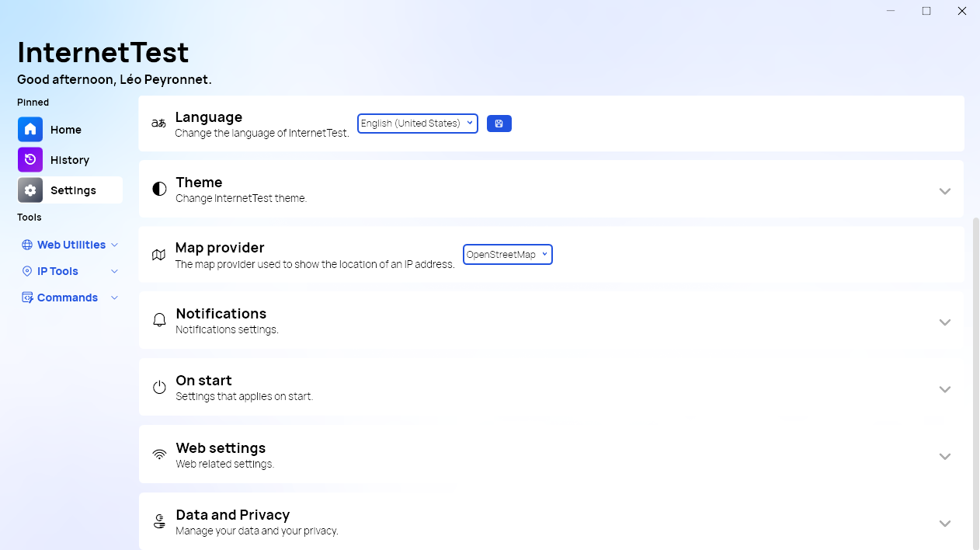This screenshot has height=550, width=980.
Task: Expand the On start section chevron
Action: pyautogui.click(x=945, y=389)
